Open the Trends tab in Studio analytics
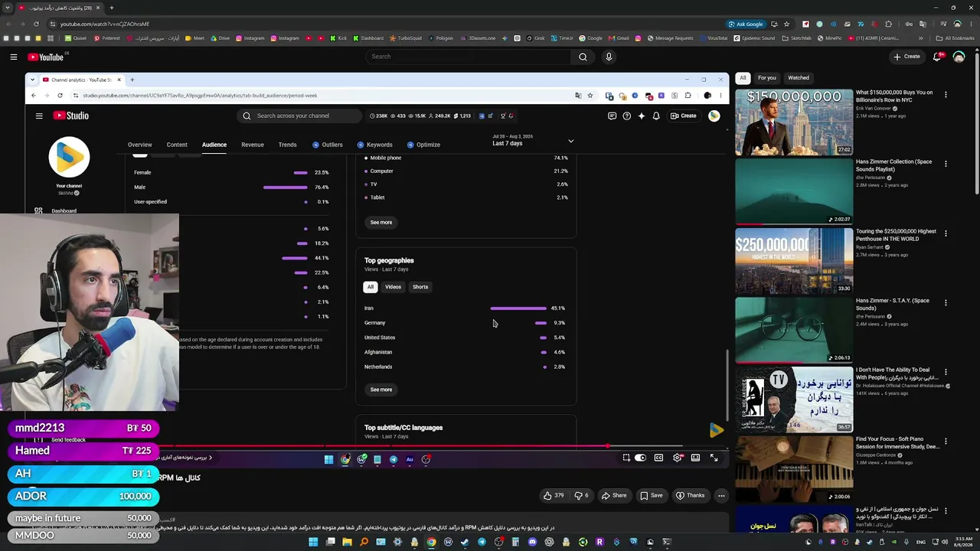980x551 pixels. pos(288,145)
